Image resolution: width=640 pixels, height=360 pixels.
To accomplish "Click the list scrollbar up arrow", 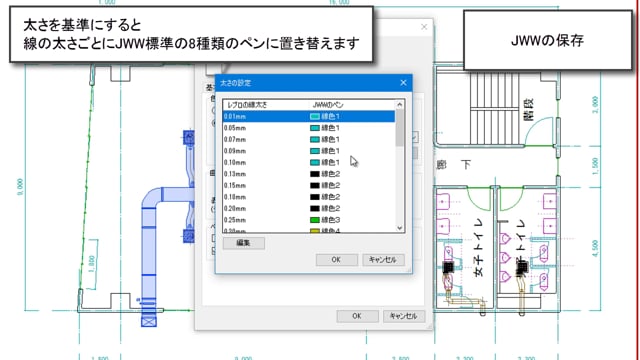I will tap(400, 105).
